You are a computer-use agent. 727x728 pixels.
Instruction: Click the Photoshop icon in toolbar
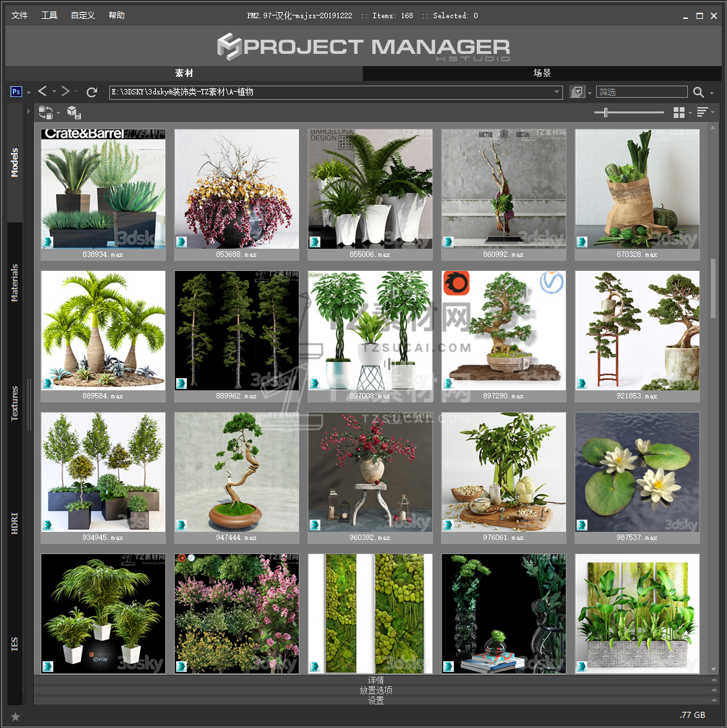pyautogui.click(x=17, y=92)
